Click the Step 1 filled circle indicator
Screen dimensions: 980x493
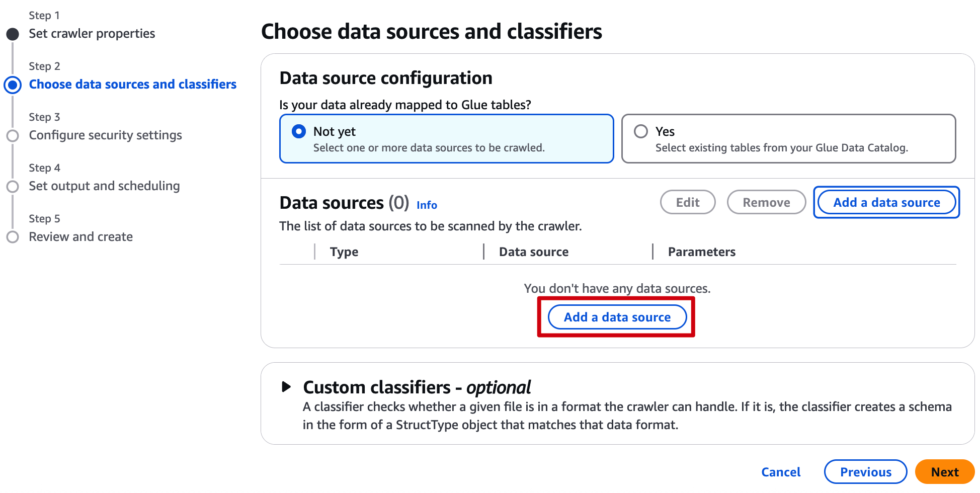click(13, 34)
